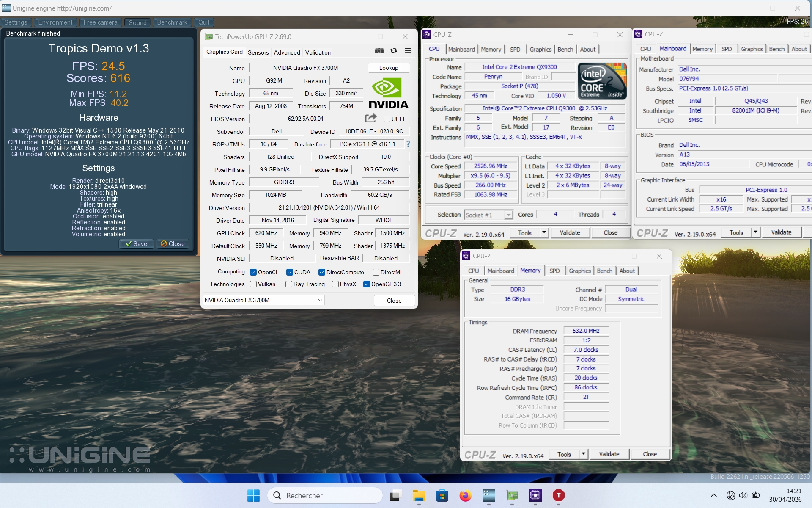Click the NVIDIA logo in GPU-Z
The image size is (812, 508).
click(389, 94)
